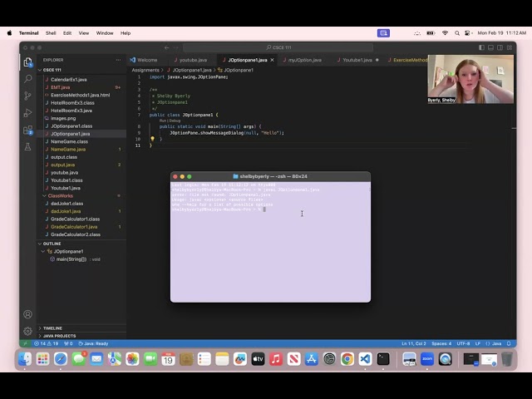This screenshot has height=399, width=532.
Task: Click errors and warnings count in status bar
Action: point(47,343)
